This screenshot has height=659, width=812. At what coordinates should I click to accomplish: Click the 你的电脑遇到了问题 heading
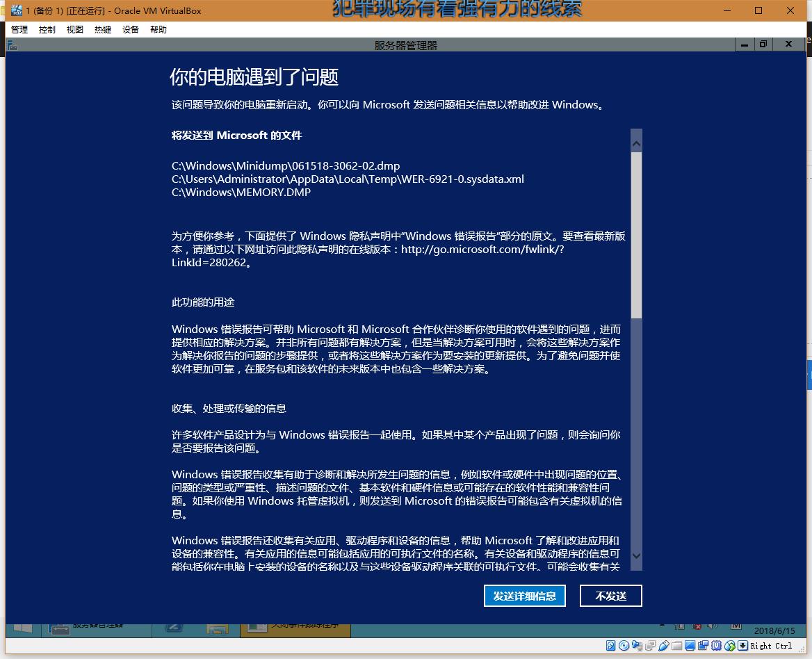point(254,77)
